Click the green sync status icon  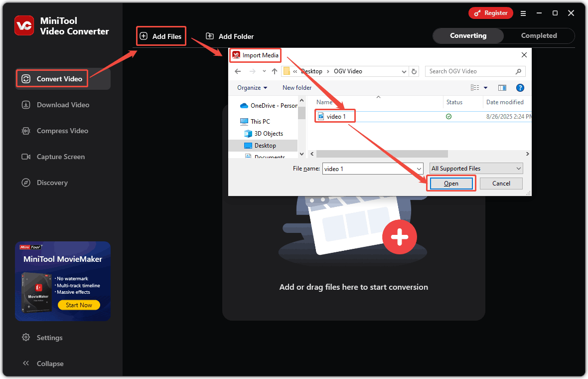coord(448,117)
